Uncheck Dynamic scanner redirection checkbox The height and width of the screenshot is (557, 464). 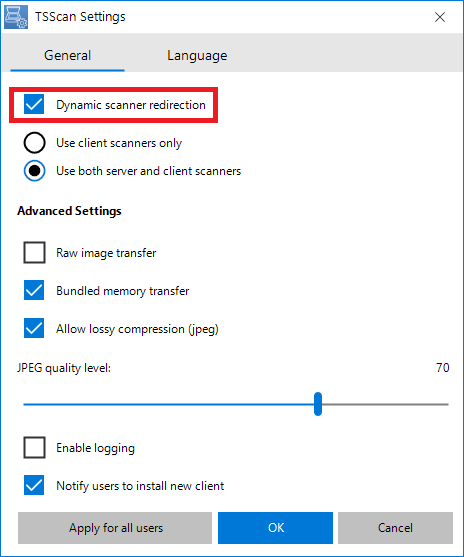click(x=34, y=104)
